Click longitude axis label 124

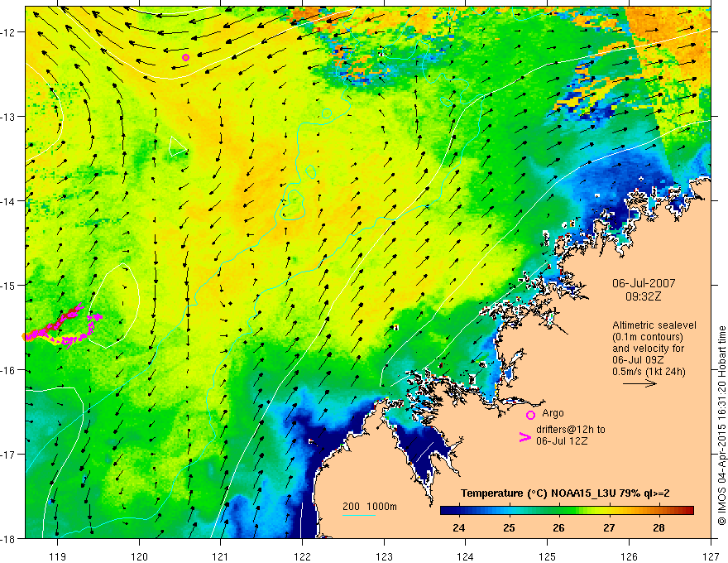point(466,556)
